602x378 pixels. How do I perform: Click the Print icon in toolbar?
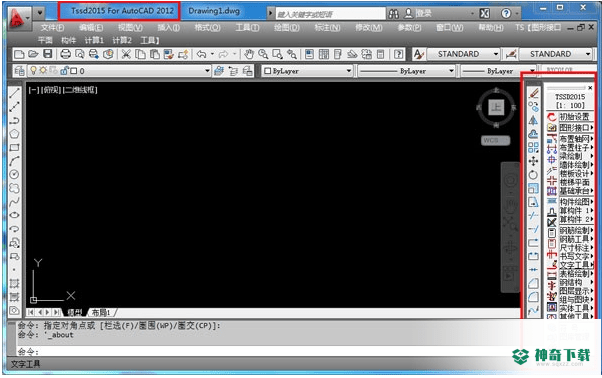tap(65, 54)
